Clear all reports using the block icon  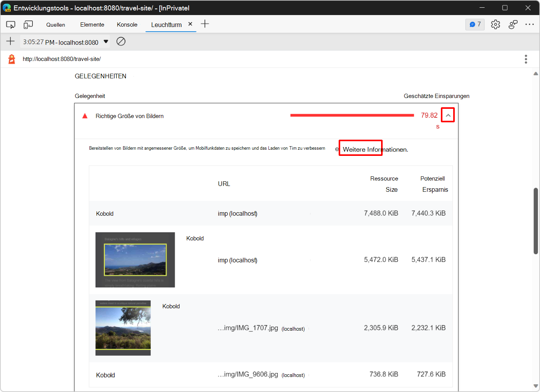click(x=121, y=41)
